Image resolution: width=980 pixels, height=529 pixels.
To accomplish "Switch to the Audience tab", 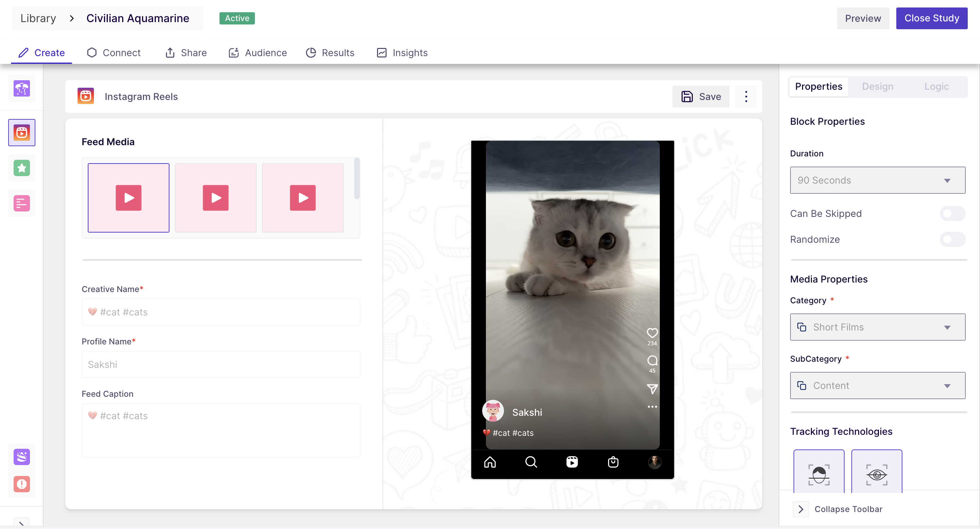I will click(258, 53).
